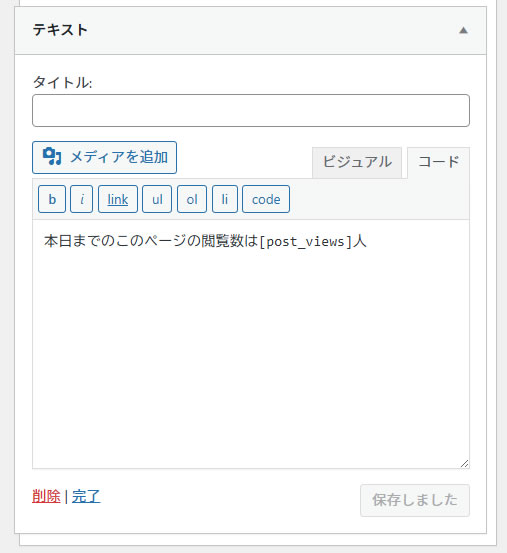507x553 pixels.
Task: Insert a link with the link button
Action: click(118, 199)
